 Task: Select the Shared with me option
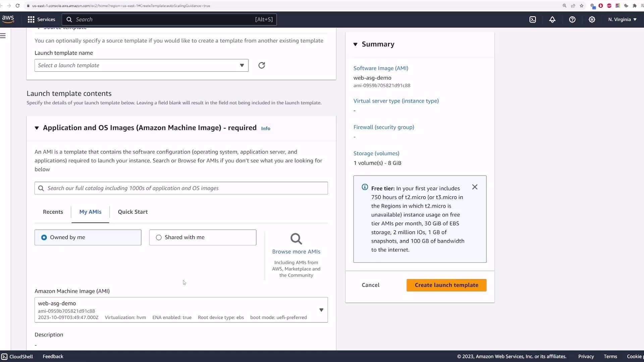click(x=159, y=237)
